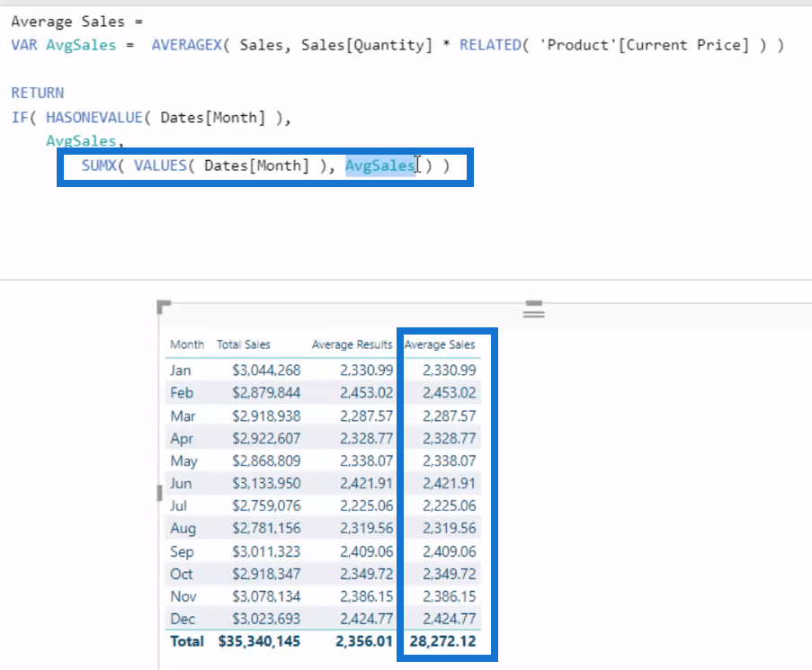Click the $3,023,693 total sales cell
This screenshot has height=670, width=812.
266,619
